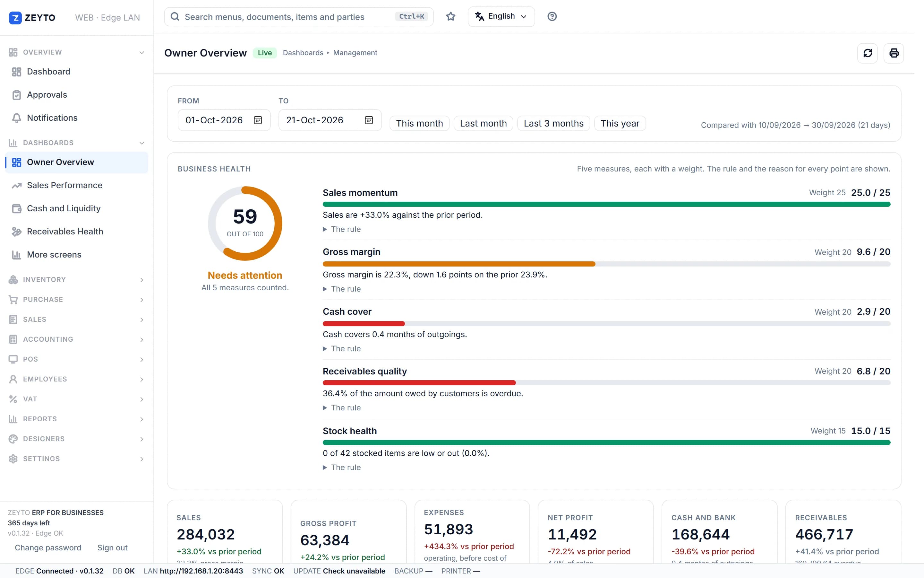
Task: Focus the search menus and documents field
Action: [x=299, y=16]
